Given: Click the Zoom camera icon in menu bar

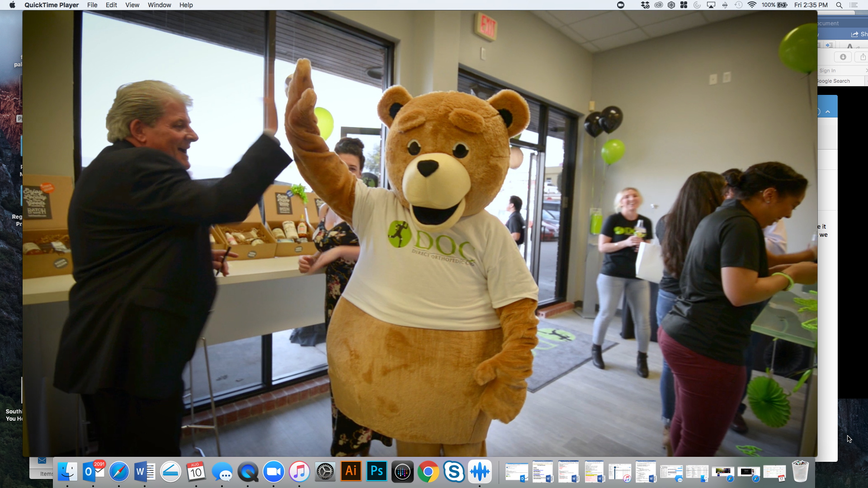Looking at the screenshot, I should click(x=621, y=5).
